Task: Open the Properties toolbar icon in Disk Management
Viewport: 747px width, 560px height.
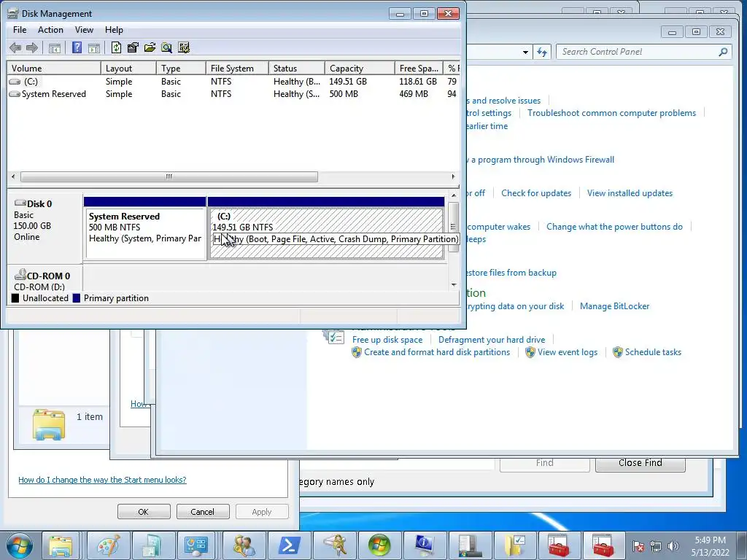Action: click(x=133, y=47)
